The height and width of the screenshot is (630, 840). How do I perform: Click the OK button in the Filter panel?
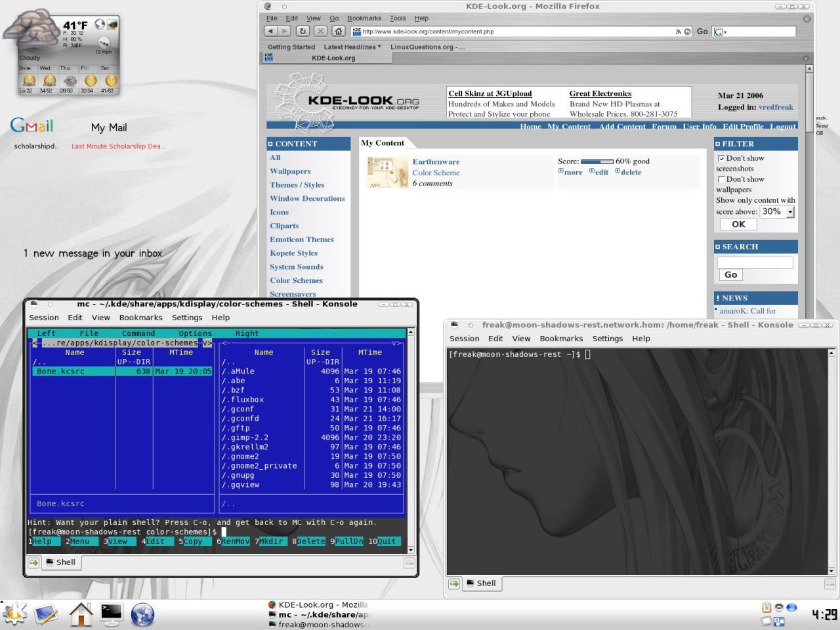tap(738, 224)
